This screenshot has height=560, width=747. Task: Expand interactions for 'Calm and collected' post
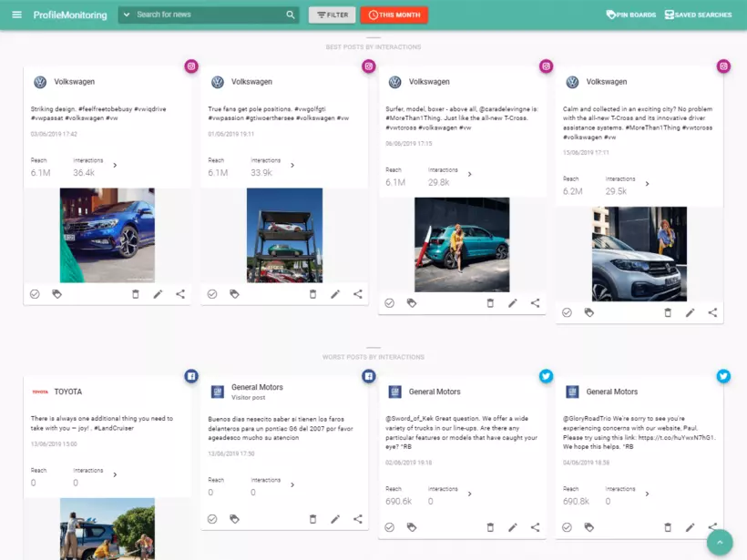click(x=647, y=184)
